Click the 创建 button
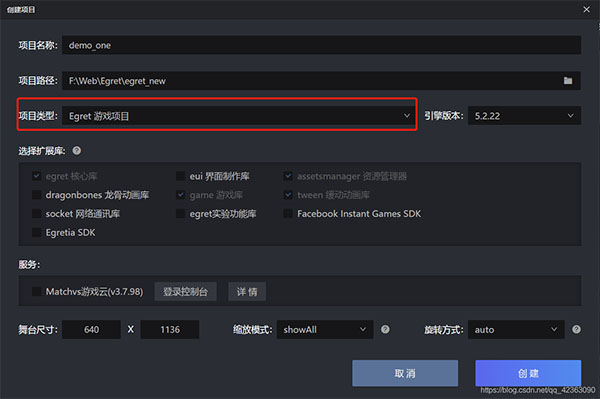Viewport: 600px width, 399px height. coord(528,373)
